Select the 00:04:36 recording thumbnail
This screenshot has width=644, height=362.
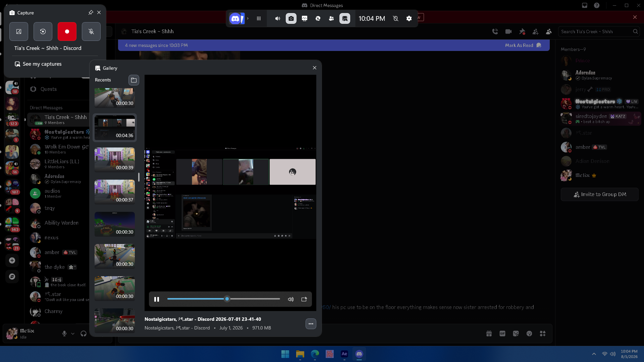coord(115,127)
